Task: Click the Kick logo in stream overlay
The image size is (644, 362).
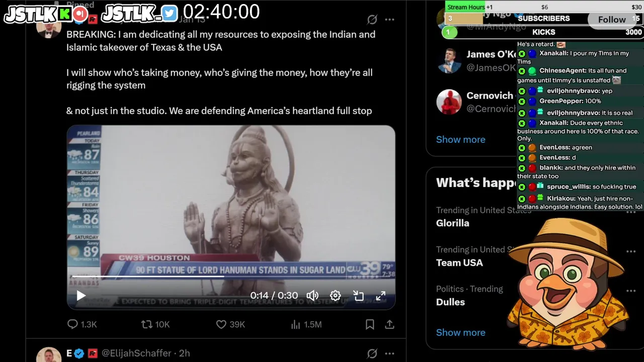Action: point(64,14)
